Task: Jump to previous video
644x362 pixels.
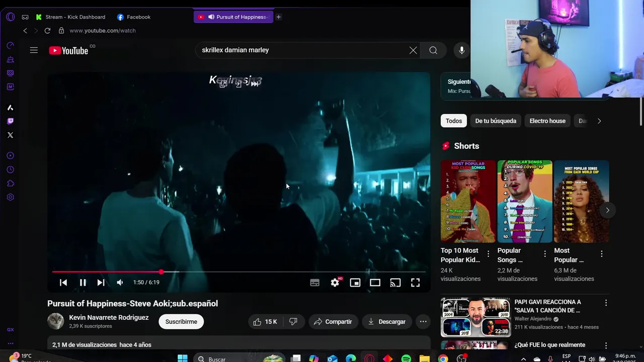Action: [x=63, y=283]
